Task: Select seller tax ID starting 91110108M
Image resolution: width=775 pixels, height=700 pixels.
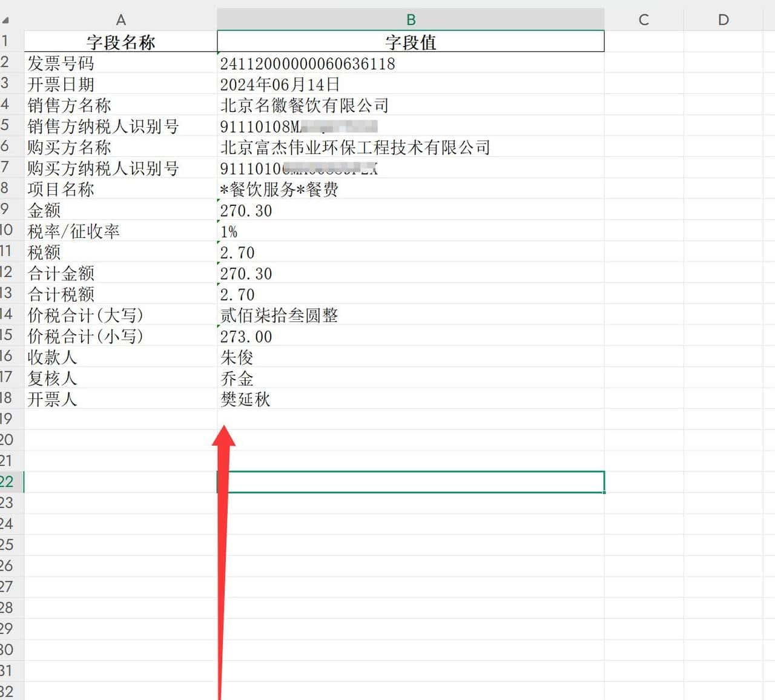Action: [411, 126]
